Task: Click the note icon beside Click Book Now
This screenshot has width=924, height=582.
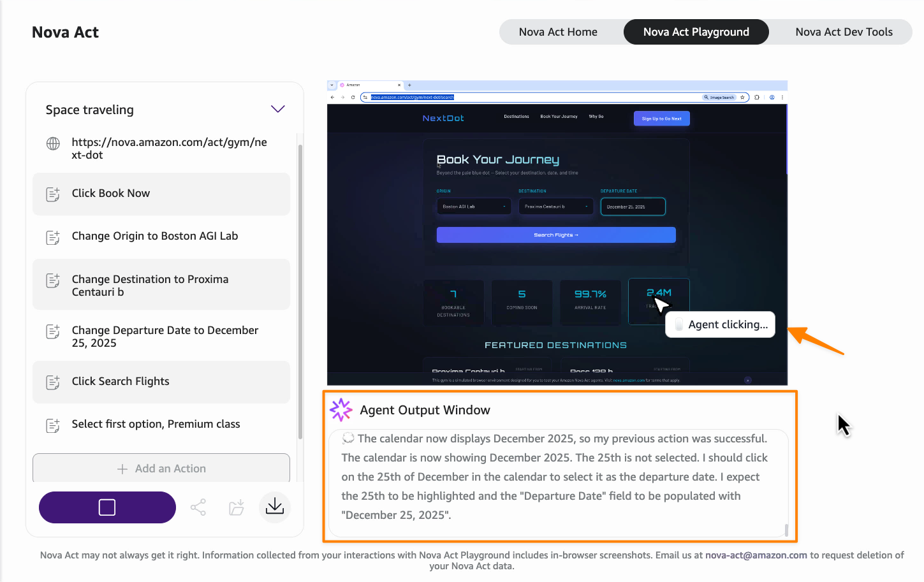Action: tap(53, 194)
